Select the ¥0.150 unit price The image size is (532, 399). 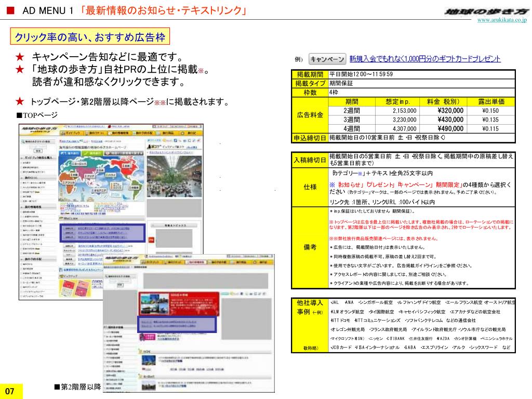tap(490, 111)
